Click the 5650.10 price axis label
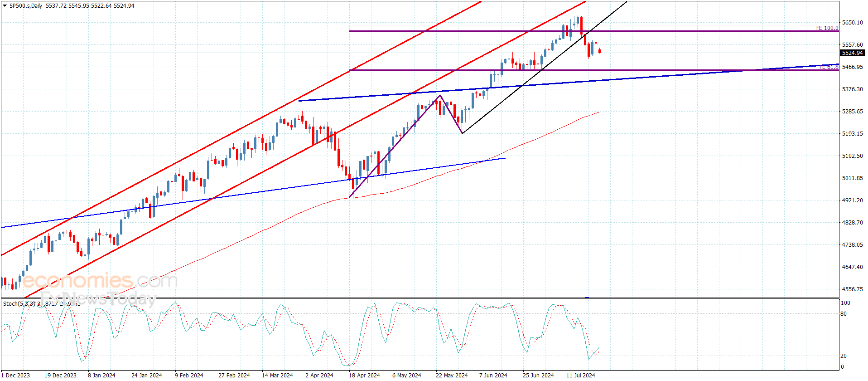Screen dimensions: 868x381 click(x=852, y=23)
